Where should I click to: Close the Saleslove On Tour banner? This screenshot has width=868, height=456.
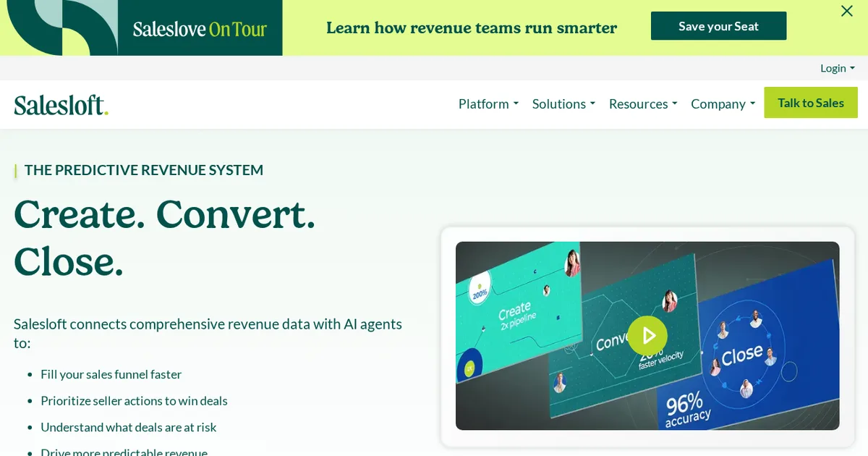point(846,11)
